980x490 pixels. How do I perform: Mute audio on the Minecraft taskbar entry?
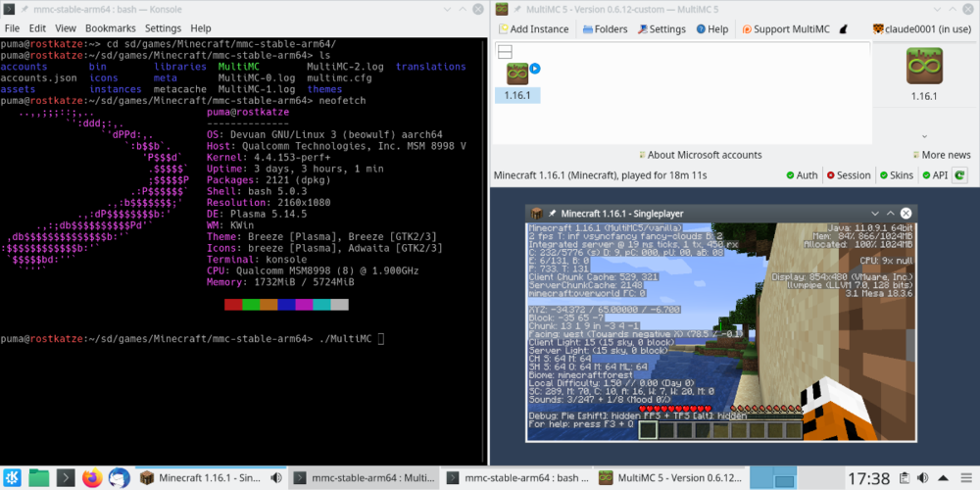[276, 478]
